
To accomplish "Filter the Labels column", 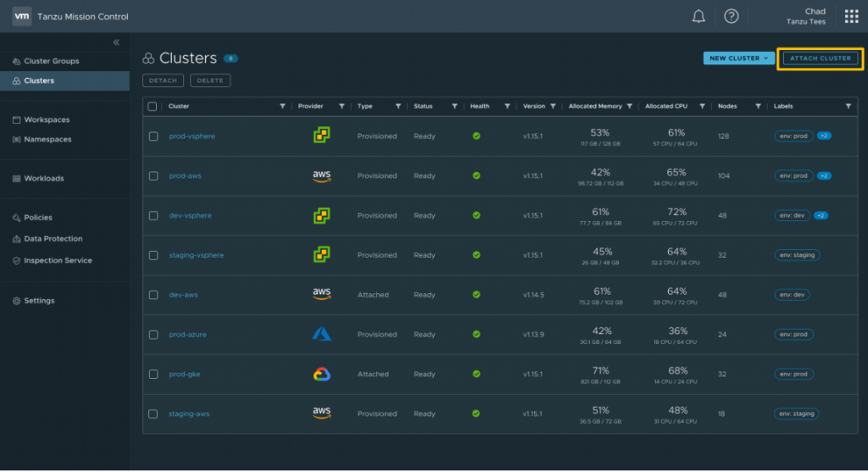I will [x=848, y=106].
